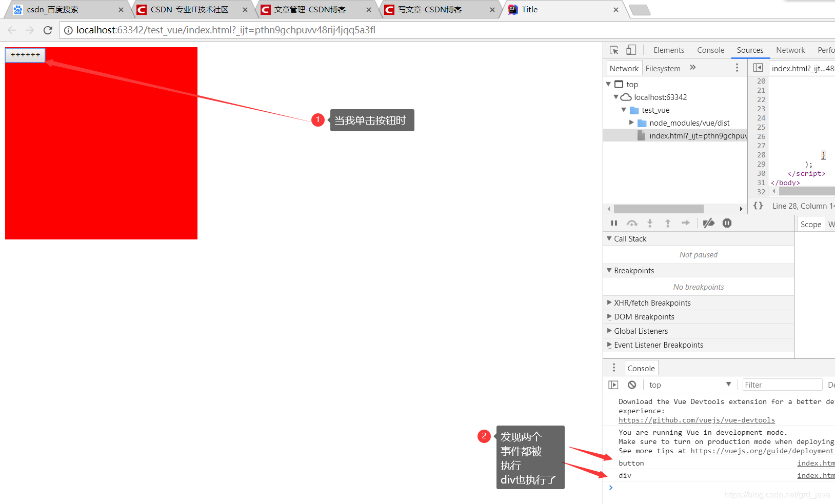Hide the file navigator pane icon
This screenshot has width=835, height=504.
[758, 68]
